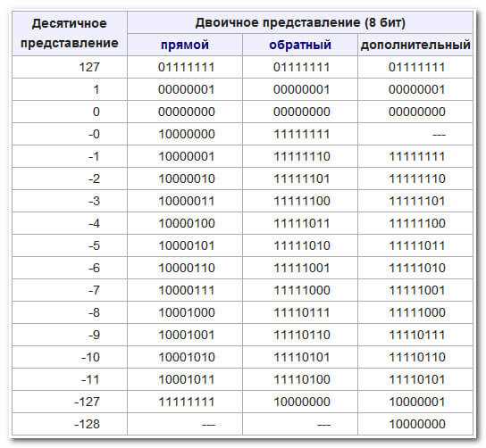486x448 pixels.
Task: Select the дополнительный code 11111000 for -8
Action: [x=417, y=312]
